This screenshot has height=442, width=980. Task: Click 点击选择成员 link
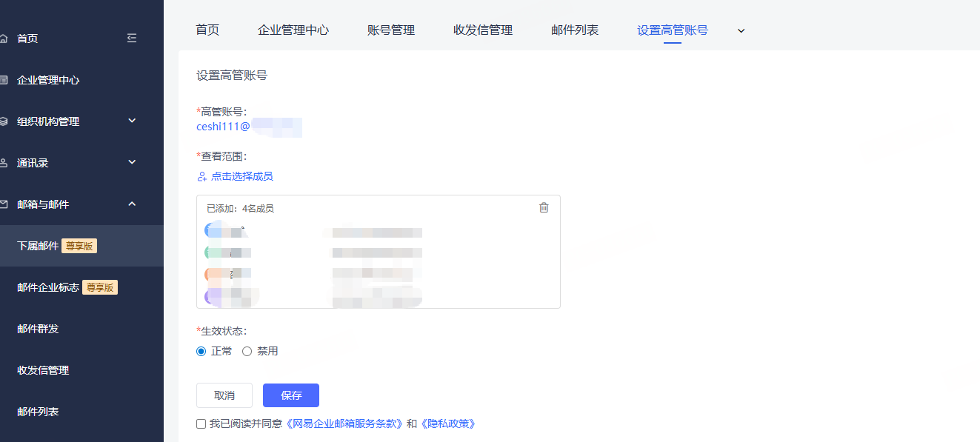[242, 176]
